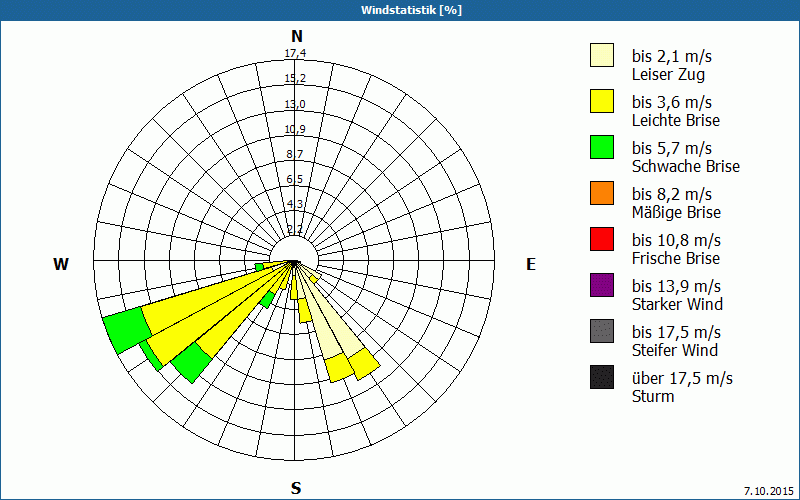Click the pale yellow 'bis 2,1 m/s' swatch
Screen dimensions: 800x500
pos(602,55)
